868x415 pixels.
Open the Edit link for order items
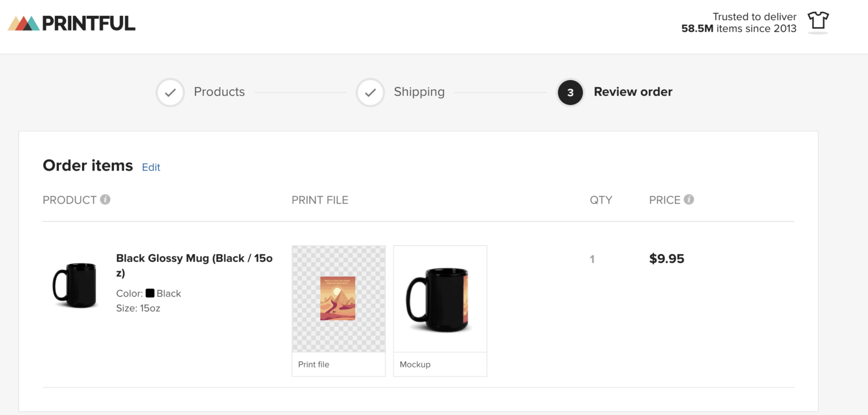pyautogui.click(x=150, y=167)
